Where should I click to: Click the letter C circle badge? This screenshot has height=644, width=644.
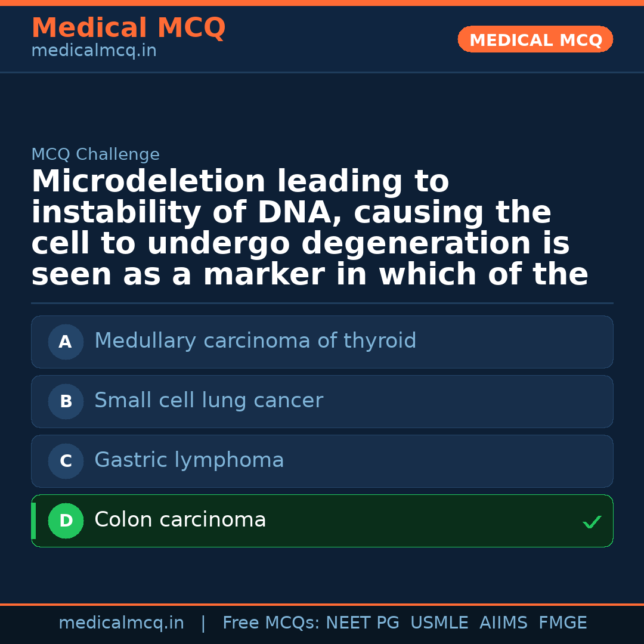(66, 461)
